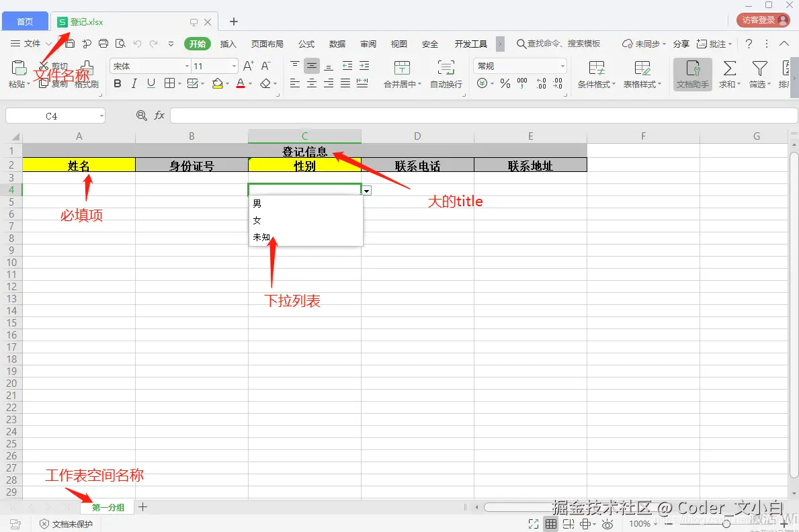The width and height of the screenshot is (799, 532).
Task: Decrease decimal places
Action: (x=558, y=83)
